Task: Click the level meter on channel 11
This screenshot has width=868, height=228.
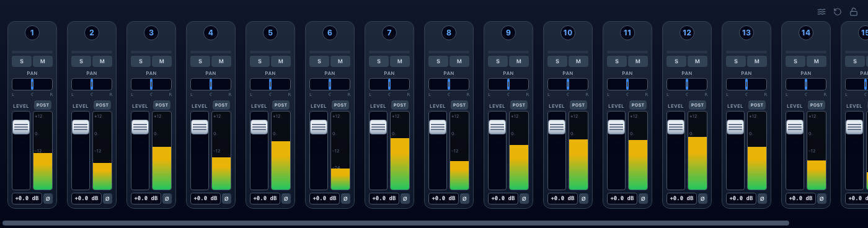Action: click(638, 151)
